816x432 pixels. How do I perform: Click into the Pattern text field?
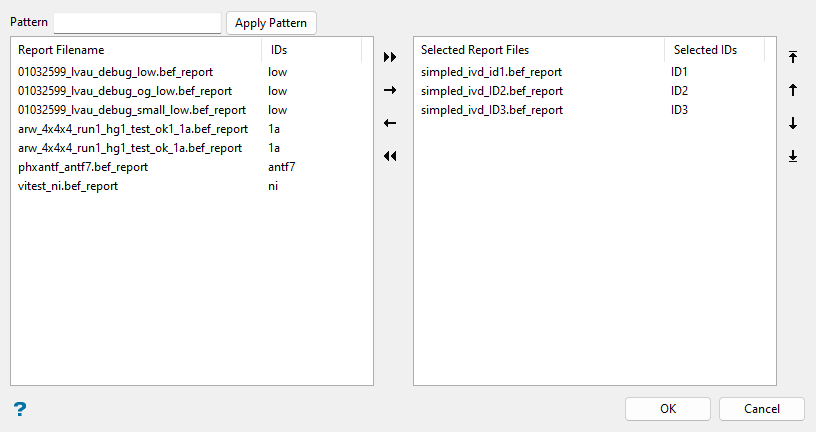point(137,22)
